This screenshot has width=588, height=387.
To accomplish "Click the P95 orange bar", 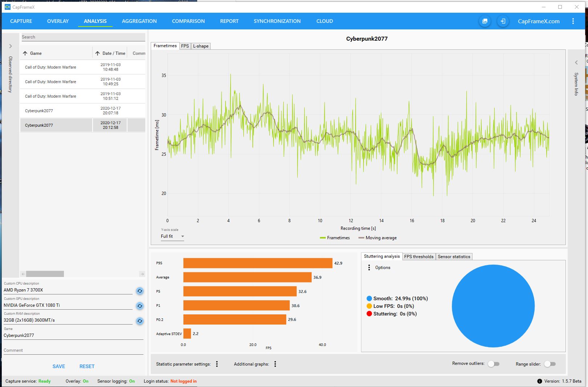I will pos(258,263).
